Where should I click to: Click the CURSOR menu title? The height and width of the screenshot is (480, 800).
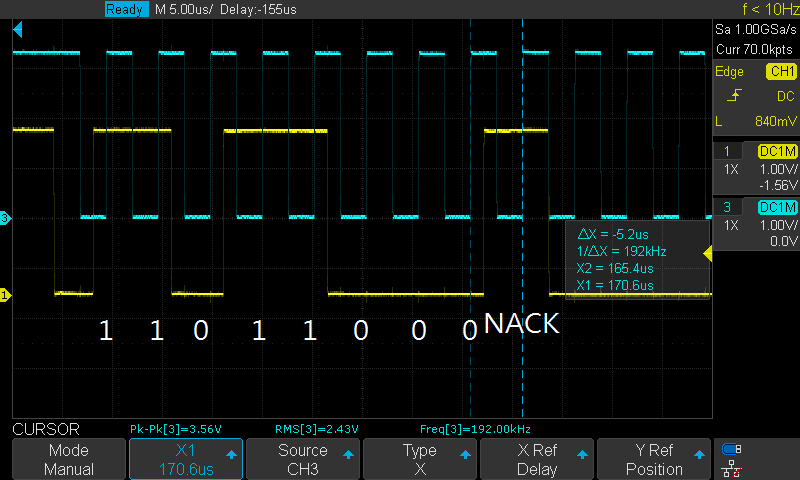click(46, 429)
